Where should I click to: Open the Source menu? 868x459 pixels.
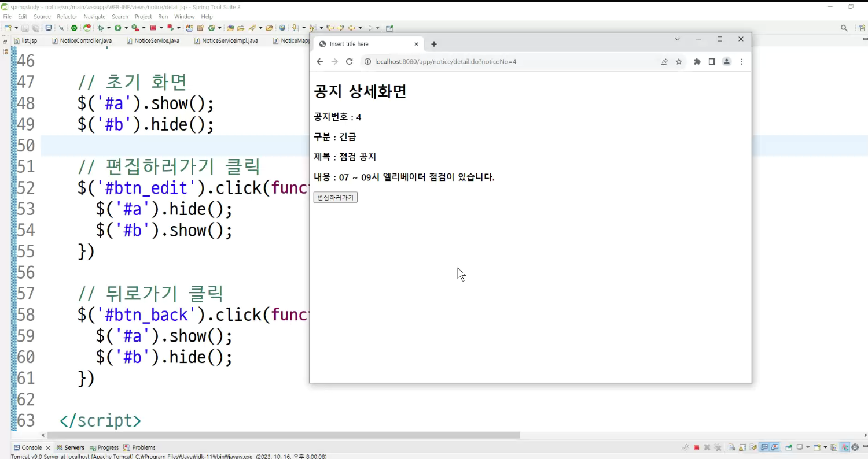click(x=42, y=17)
